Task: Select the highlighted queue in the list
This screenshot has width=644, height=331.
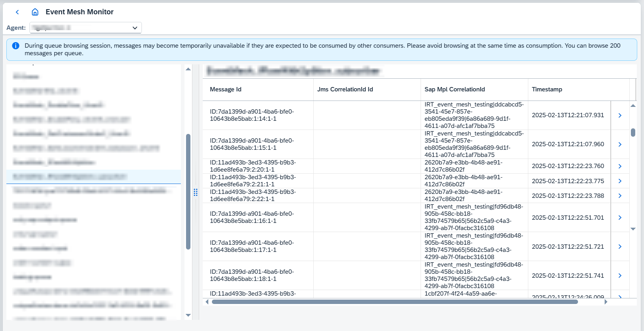Action: tap(93, 176)
